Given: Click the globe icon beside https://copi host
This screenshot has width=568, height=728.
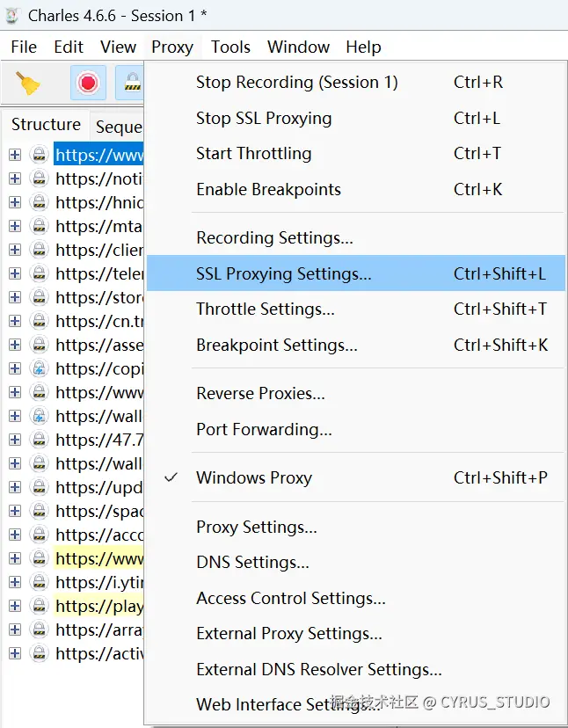Looking at the screenshot, I should click(39, 368).
